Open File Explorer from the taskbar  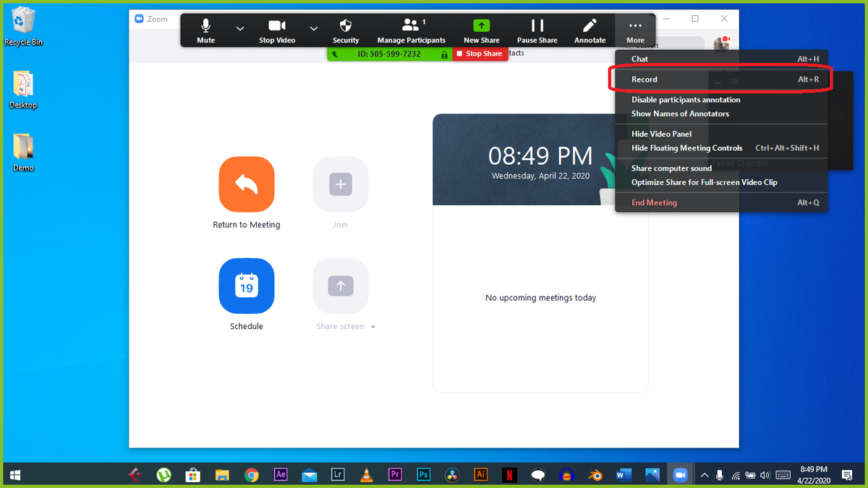click(x=222, y=475)
